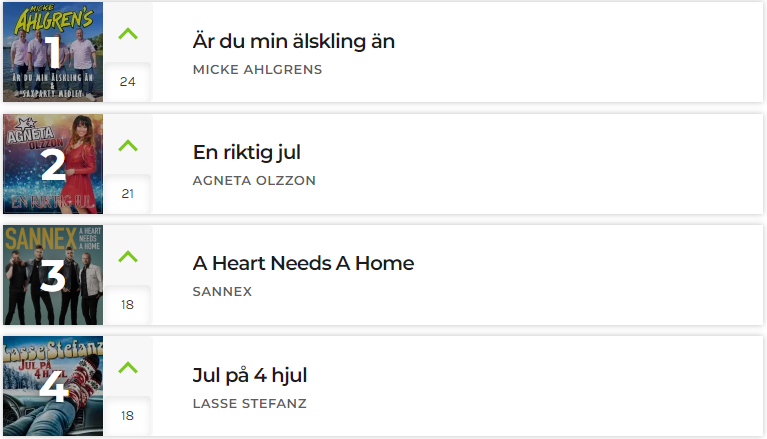The image size is (767, 439).
Task: Open the Lasse Stefanz album cover ranked 4
Action: pyautogui.click(x=53, y=386)
